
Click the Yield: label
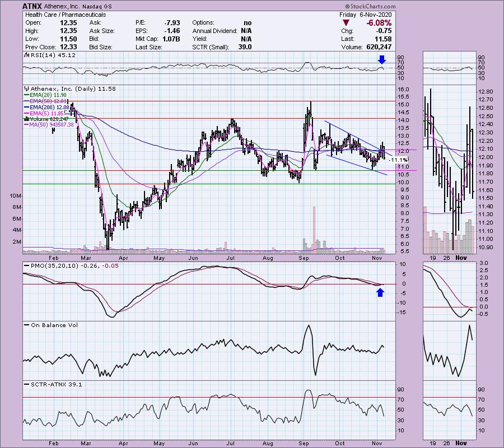(199, 39)
